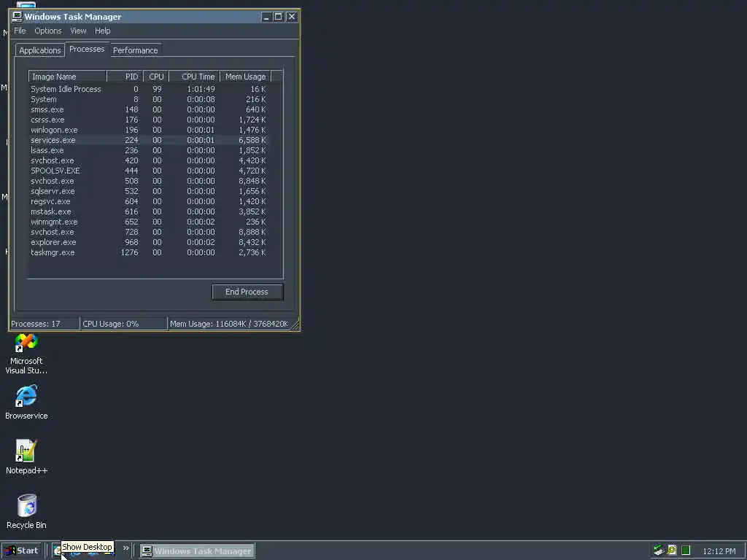Click the Windows Task Manager taskbar button
Screen dimensions: 747x560
pos(197,551)
